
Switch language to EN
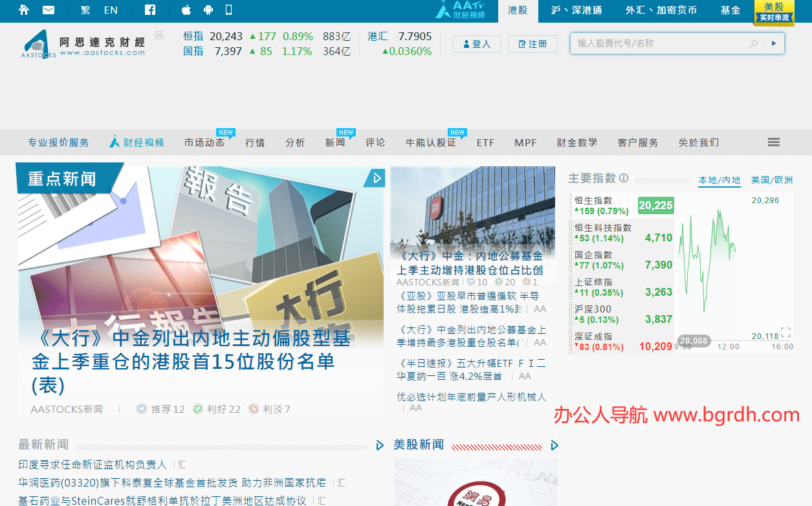(111, 10)
